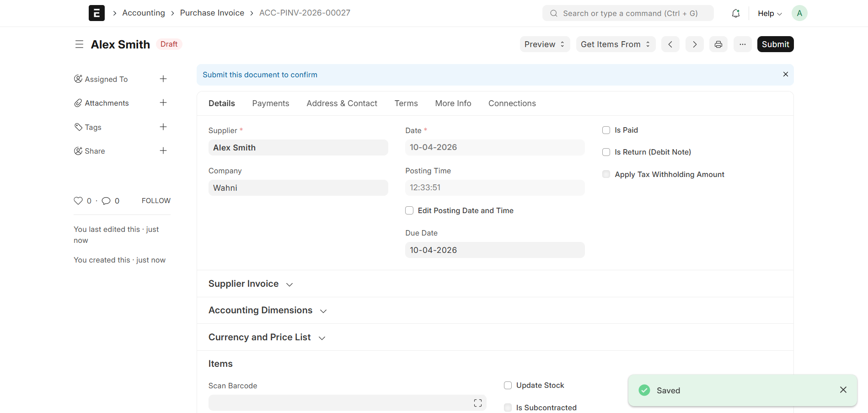Screen dimensions: 868x413
Task: Toggle the Is Subcontracted checkbox
Action: point(508,408)
